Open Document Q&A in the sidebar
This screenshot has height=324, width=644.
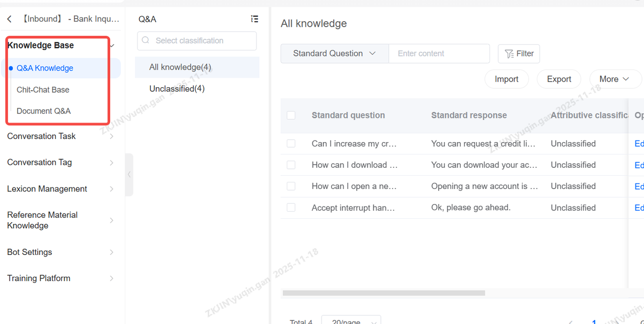tap(44, 111)
